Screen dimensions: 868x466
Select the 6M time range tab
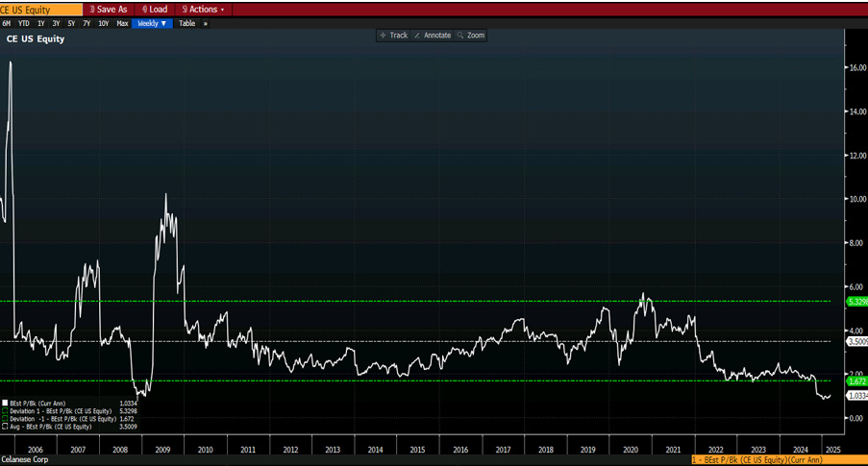click(x=7, y=23)
